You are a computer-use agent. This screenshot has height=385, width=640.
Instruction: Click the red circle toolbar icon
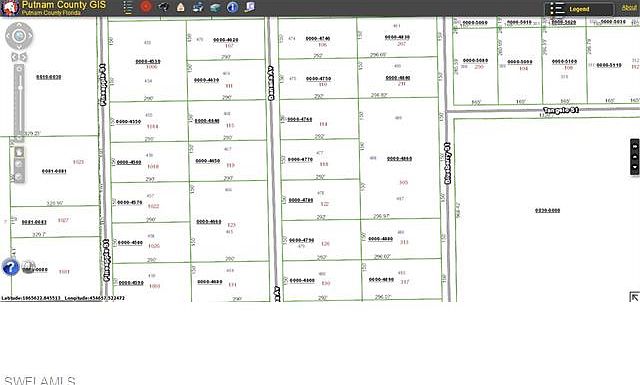(x=146, y=7)
